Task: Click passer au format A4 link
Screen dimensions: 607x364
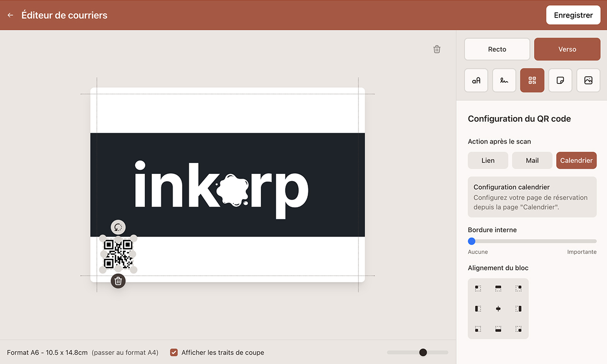Action: click(125, 353)
